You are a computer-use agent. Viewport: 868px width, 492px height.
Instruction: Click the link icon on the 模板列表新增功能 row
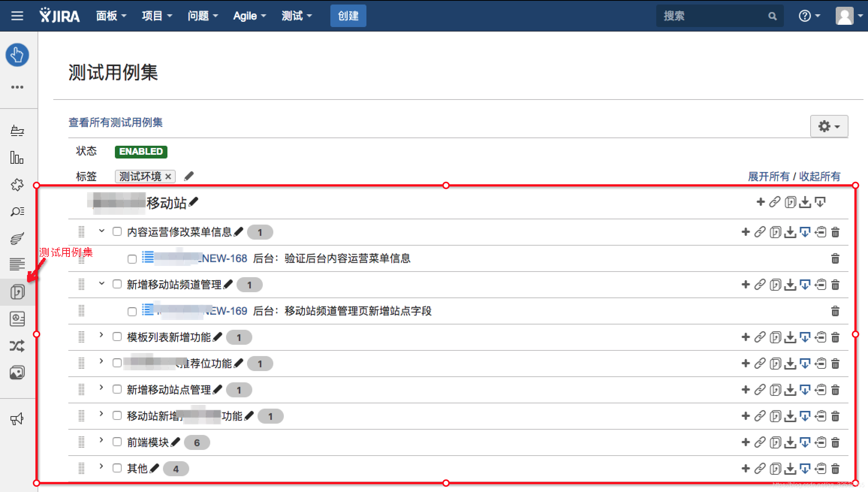tap(760, 337)
